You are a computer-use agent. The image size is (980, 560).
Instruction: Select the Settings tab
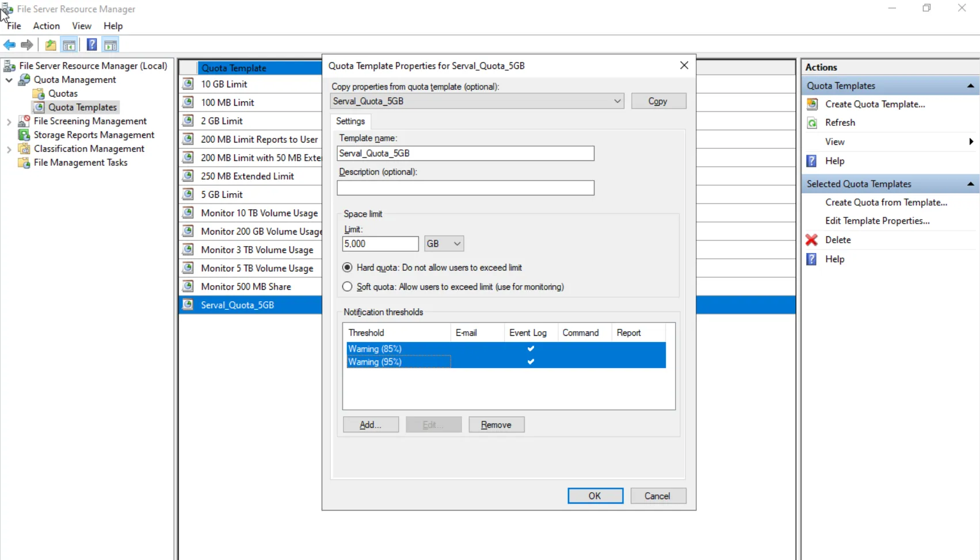coord(350,121)
